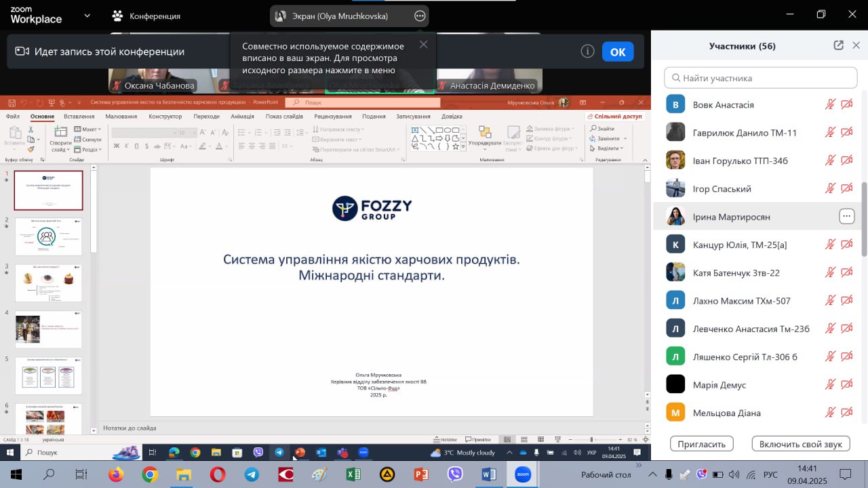This screenshot has height=488, width=868.
Task: Toggle camera-off icon for Ляшенко Сергій
Action: pos(846,357)
